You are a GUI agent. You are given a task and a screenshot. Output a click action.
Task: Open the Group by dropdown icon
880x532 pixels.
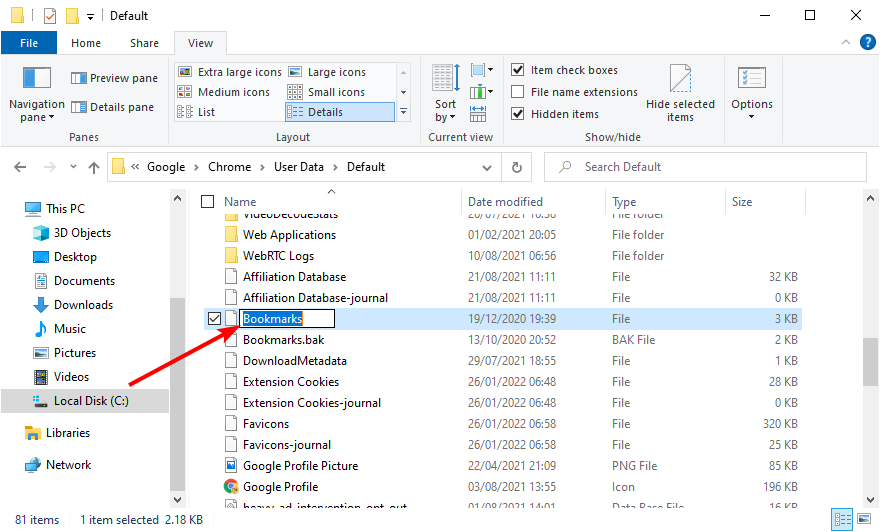pos(482,70)
